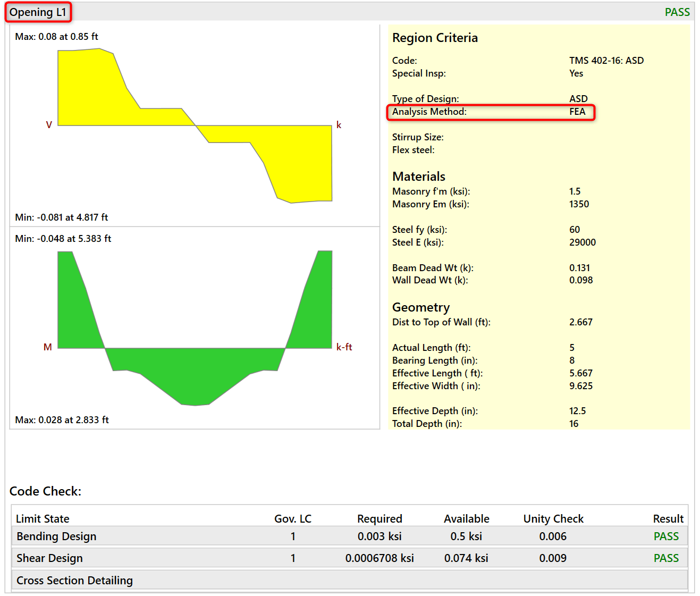700x596 pixels.
Task: Expand the Bending Design row
Action: tap(56, 536)
